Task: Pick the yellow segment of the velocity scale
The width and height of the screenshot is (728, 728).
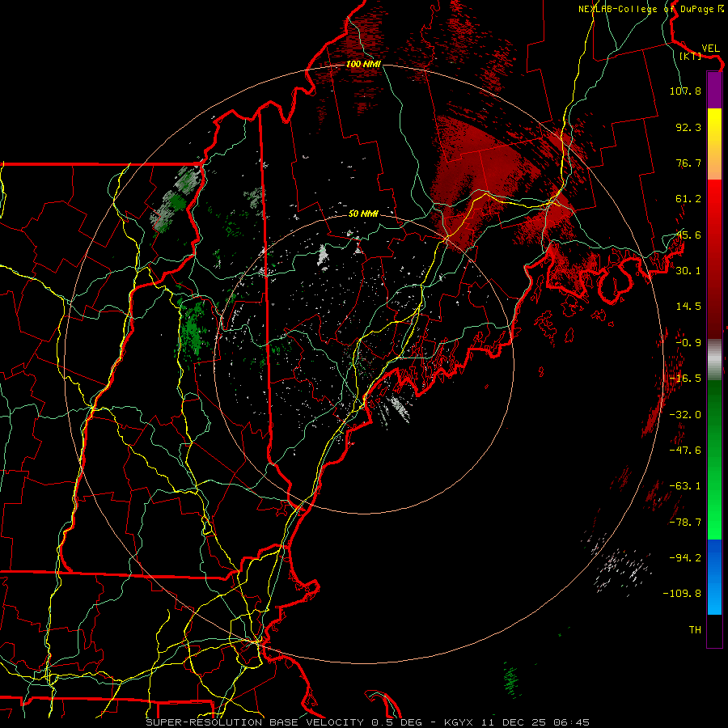Action: [x=714, y=126]
